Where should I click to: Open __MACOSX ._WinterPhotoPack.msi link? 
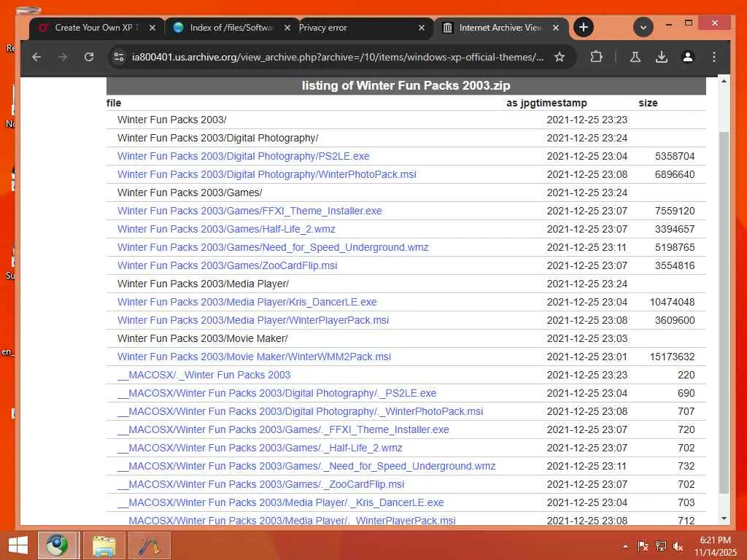(x=300, y=411)
